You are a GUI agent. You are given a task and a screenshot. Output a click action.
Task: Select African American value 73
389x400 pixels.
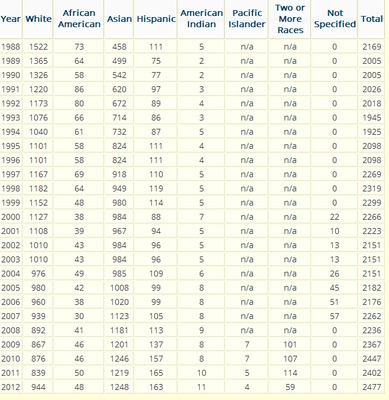pos(79,47)
